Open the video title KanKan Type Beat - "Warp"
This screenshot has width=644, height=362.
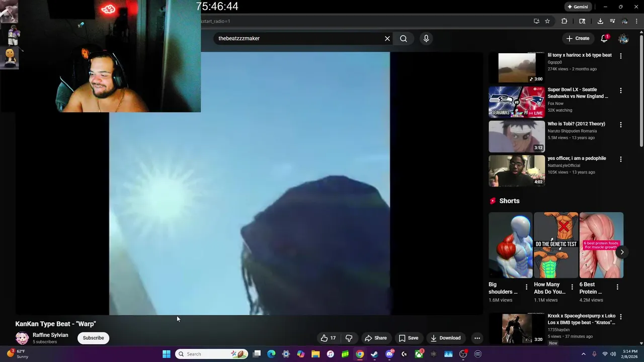(55, 324)
